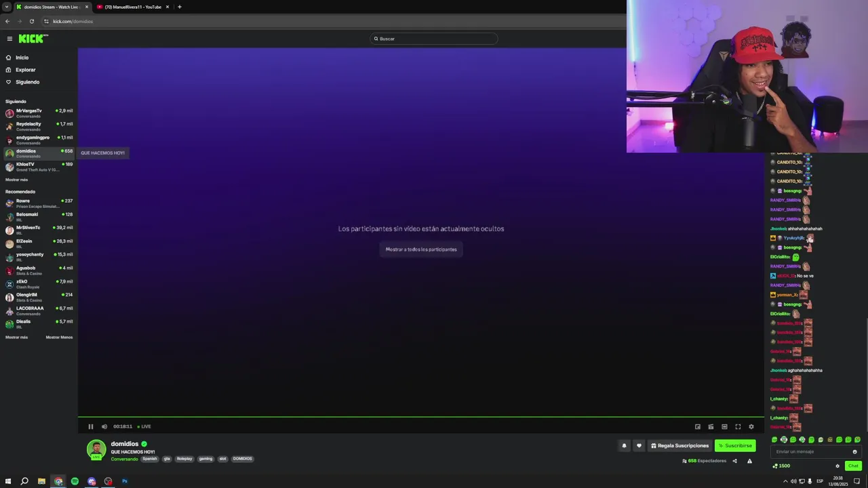Open MrVargasTv followed channel

point(39,113)
